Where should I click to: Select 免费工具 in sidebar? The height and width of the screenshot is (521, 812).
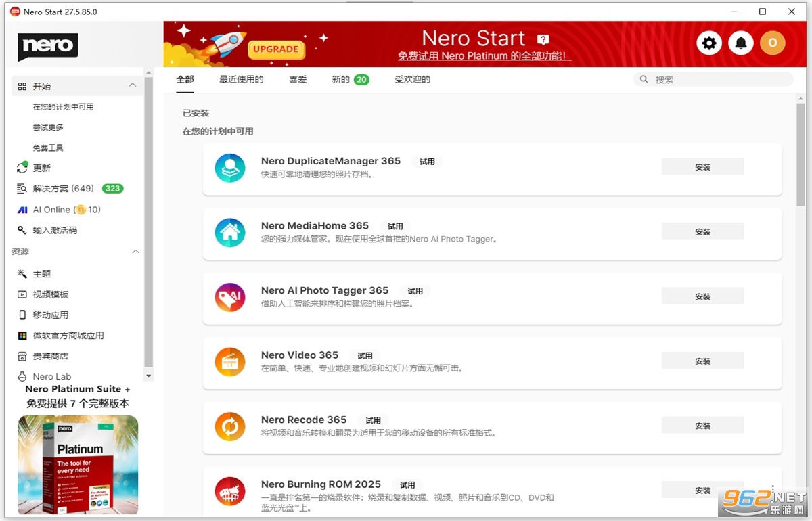(48, 148)
